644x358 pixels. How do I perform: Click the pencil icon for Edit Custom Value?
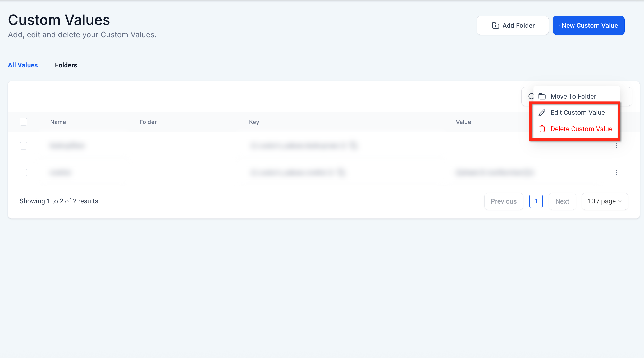[x=542, y=113]
